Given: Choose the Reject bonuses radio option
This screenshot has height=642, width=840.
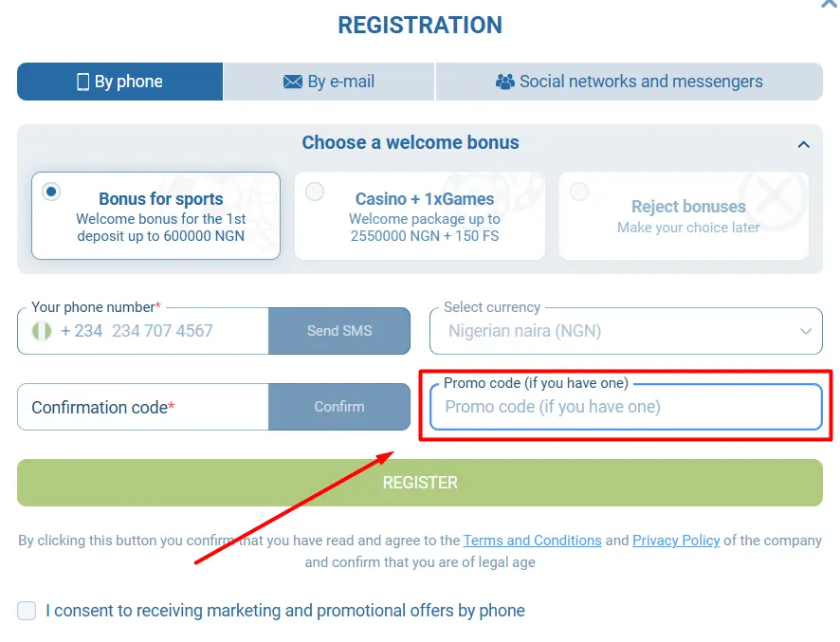Looking at the screenshot, I should click(x=578, y=192).
